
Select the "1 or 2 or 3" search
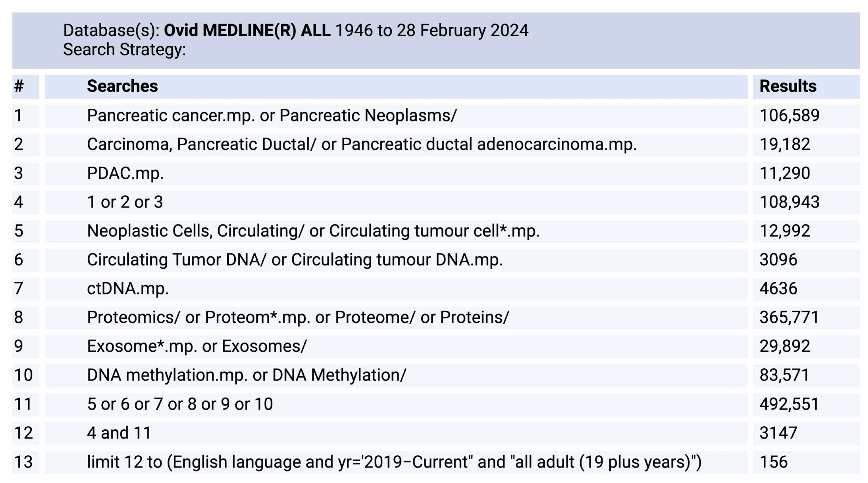[x=125, y=202]
